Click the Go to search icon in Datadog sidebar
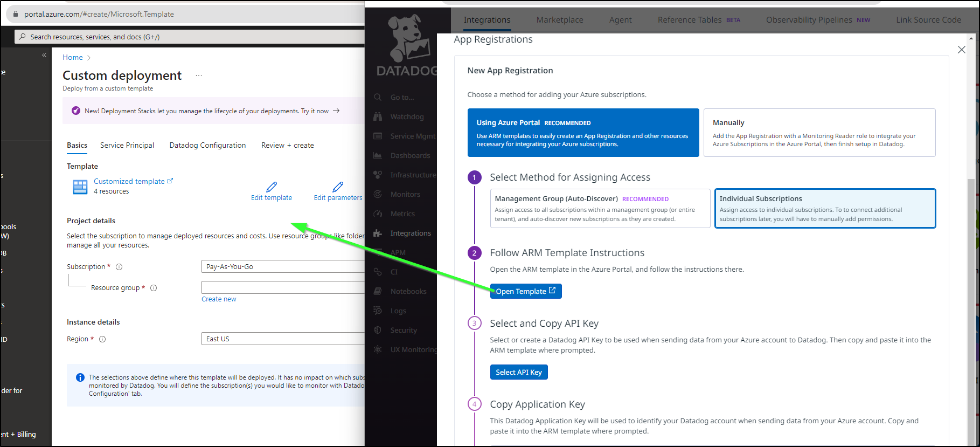 pos(378,98)
